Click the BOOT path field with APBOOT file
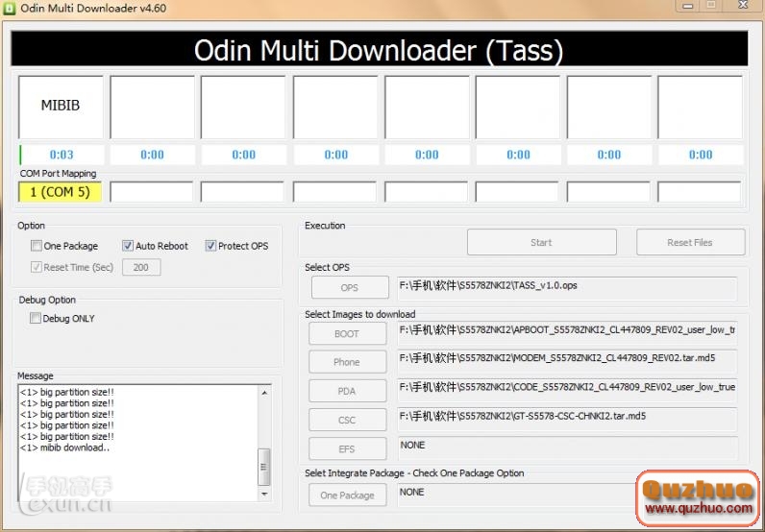 click(x=567, y=333)
